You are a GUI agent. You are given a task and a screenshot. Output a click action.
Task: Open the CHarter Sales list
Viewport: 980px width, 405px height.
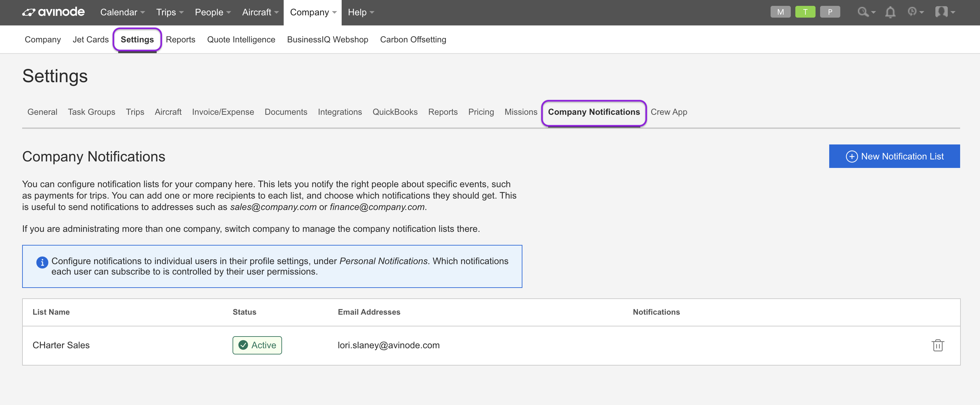coord(61,345)
